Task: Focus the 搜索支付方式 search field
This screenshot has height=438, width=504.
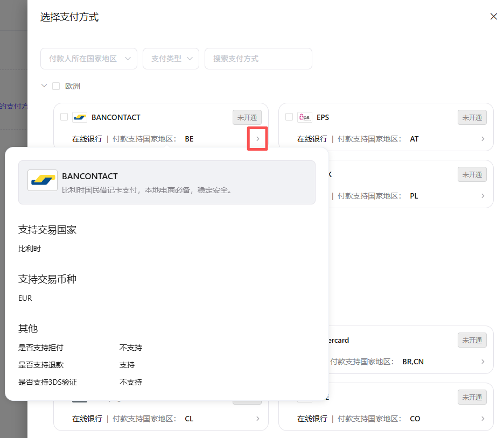Action: tap(258, 59)
